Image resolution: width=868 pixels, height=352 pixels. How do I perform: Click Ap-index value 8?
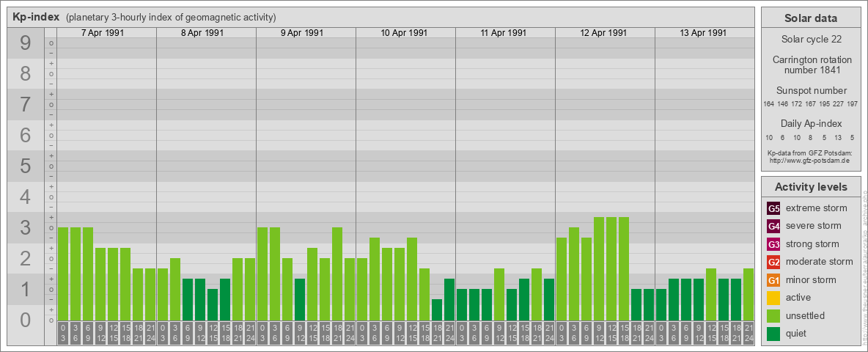pyautogui.click(x=810, y=137)
